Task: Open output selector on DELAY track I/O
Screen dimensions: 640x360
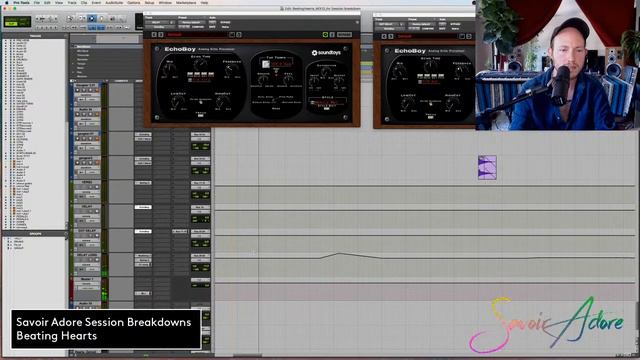Action: [x=200, y=212]
